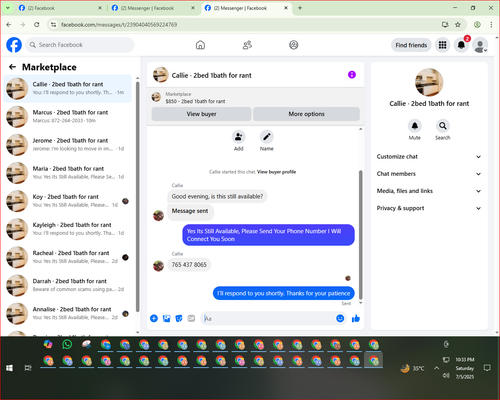
Task: Click the Add people icon in chat
Action: coord(239,137)
